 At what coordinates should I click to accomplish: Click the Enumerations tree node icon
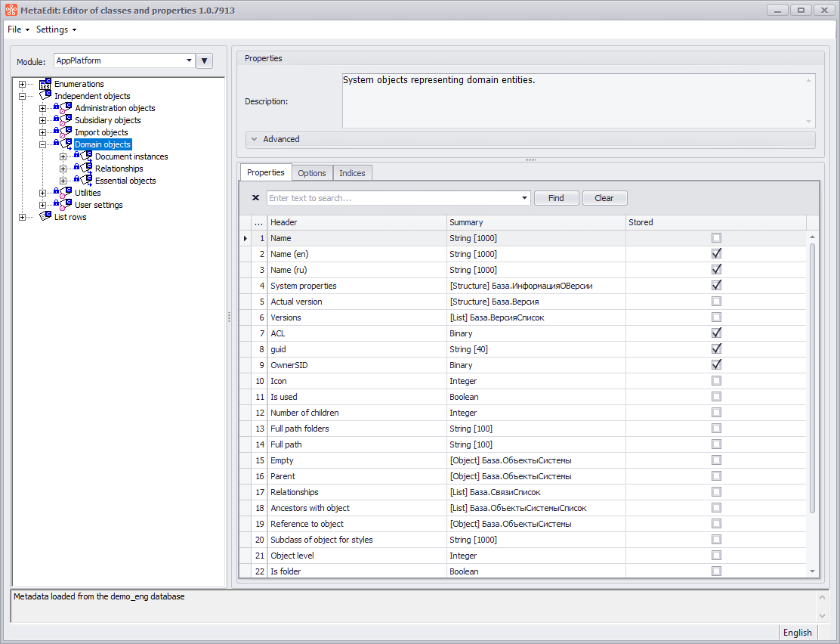point(45,84)
